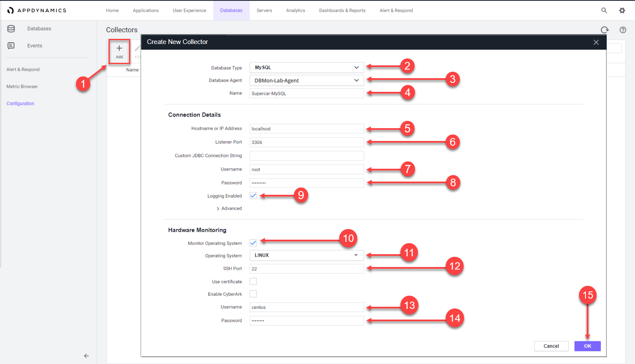
Task: Click the Hardware Monitoring heading
Action: click(x=197, y=230)
